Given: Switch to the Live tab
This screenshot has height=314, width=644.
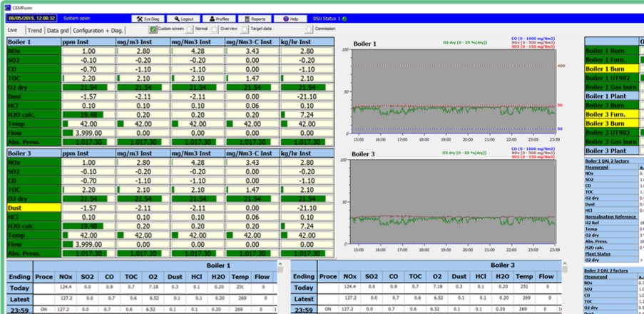Looking at the screenshot, I should [x=12, y=30].
